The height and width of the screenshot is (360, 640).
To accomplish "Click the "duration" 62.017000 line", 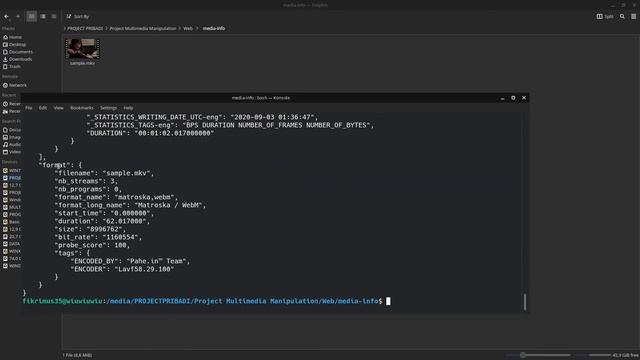I will coord(102,221).
